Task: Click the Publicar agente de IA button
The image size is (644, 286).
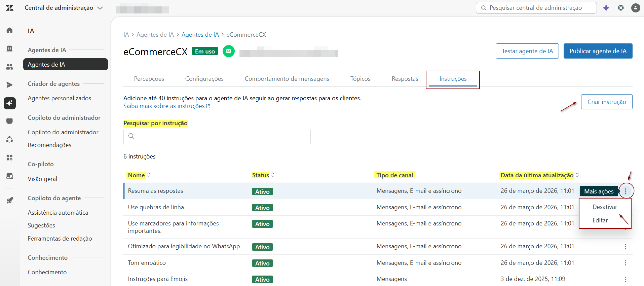Action: 598,51
